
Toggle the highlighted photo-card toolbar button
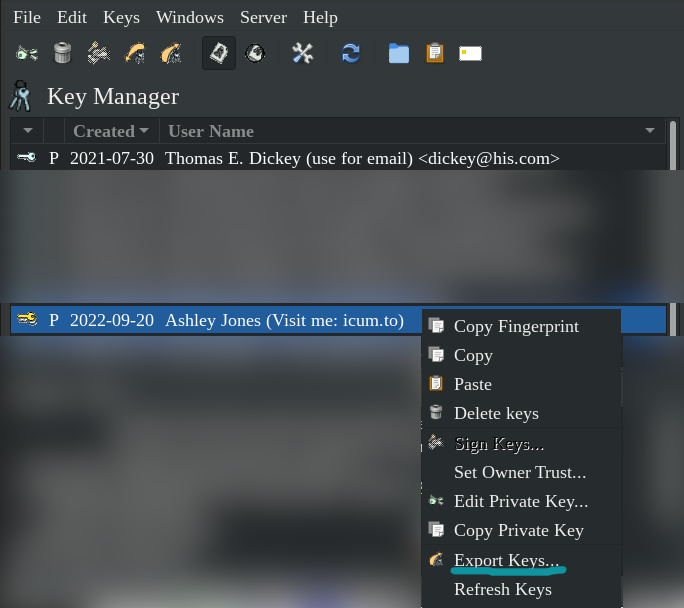click(219, 53)
